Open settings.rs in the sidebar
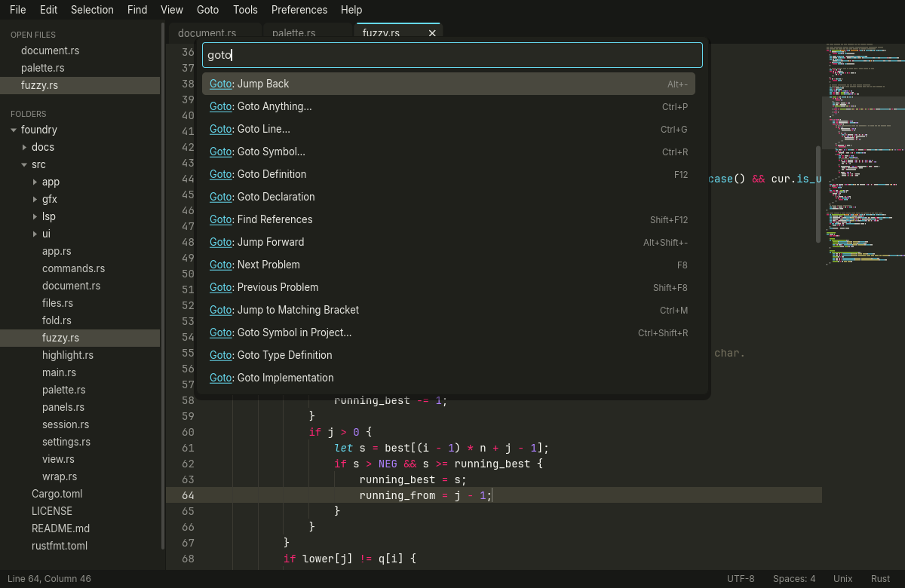Screen dimensions: 905x588 [80, 442]
